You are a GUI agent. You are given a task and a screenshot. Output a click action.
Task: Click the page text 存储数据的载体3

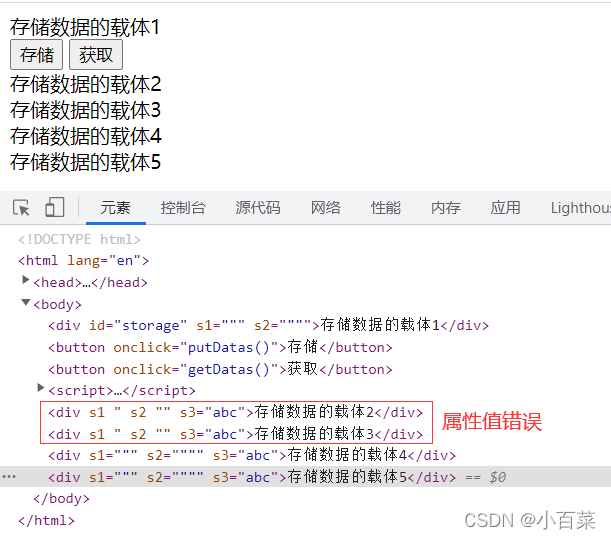coord(85,110)
